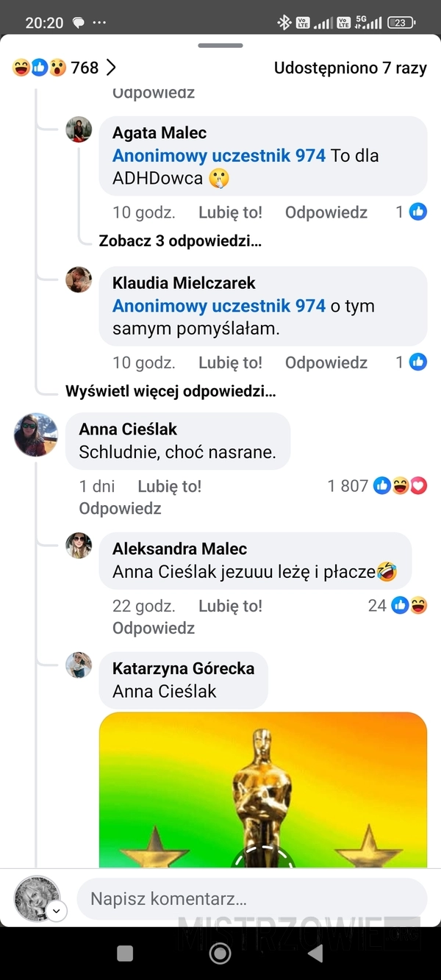Reply to Anna Cieślak's comment via Odpowiedz

point(120,508)
